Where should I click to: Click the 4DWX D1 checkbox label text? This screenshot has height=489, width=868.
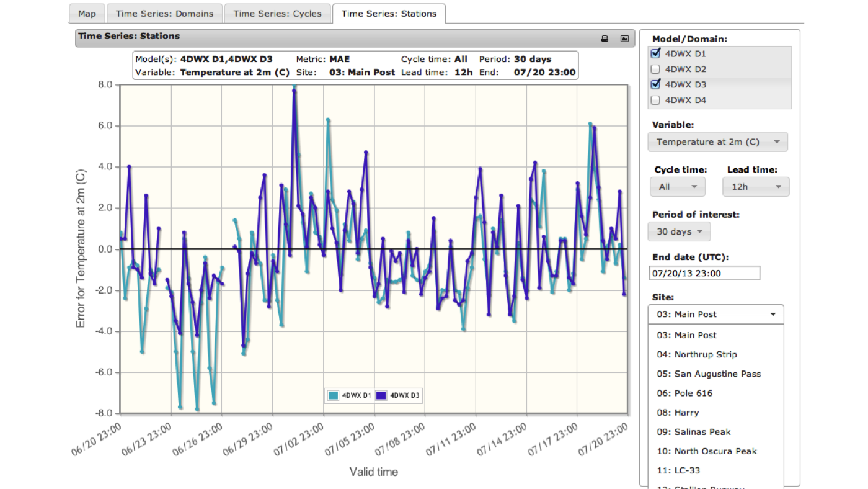(x=685, y=53)
